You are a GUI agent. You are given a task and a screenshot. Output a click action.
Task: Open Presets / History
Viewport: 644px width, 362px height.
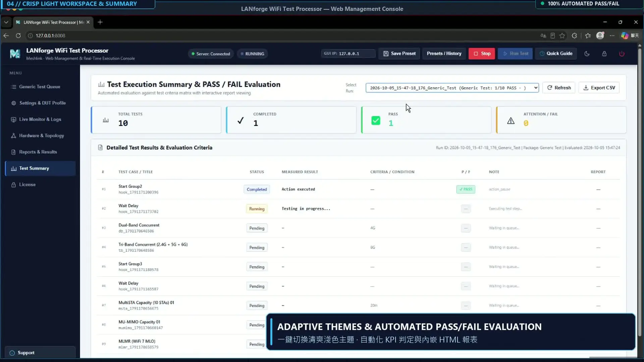point(444,54)
